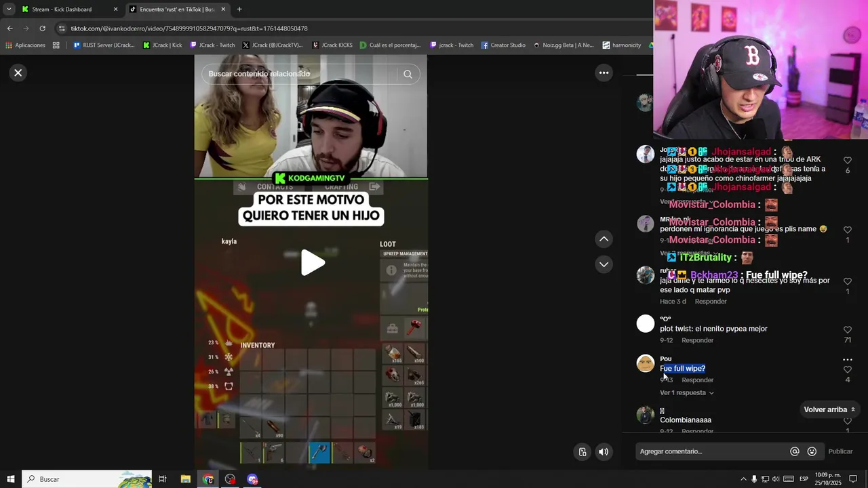Click the 'Pou' username
868x488 pixels.
pos(666,359)
